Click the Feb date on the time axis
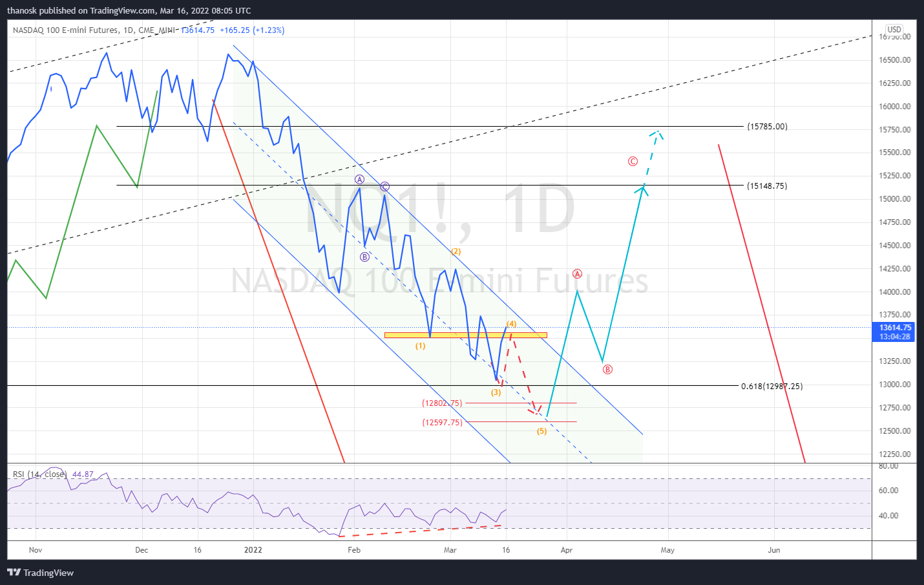This screenshot has width=924, height=585. point(354,550)
